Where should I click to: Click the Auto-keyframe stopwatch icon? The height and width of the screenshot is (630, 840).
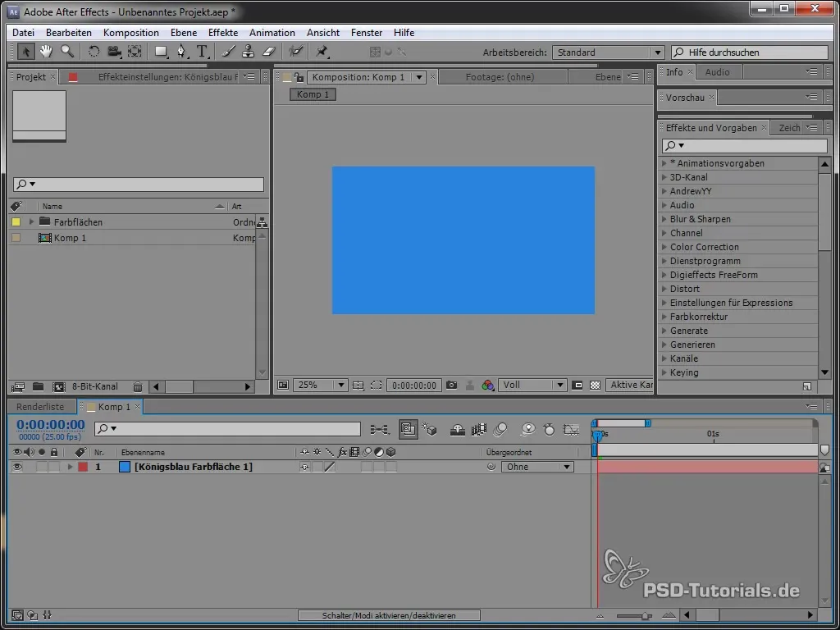[x=549, y=429]
